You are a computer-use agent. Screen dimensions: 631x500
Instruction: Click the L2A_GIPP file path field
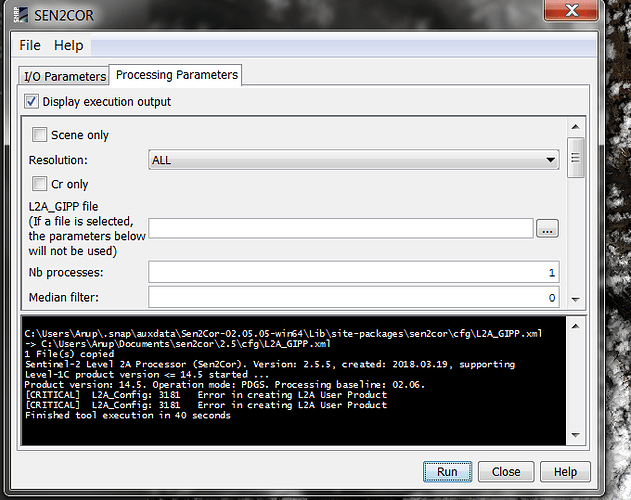click(x=341, y=228)
